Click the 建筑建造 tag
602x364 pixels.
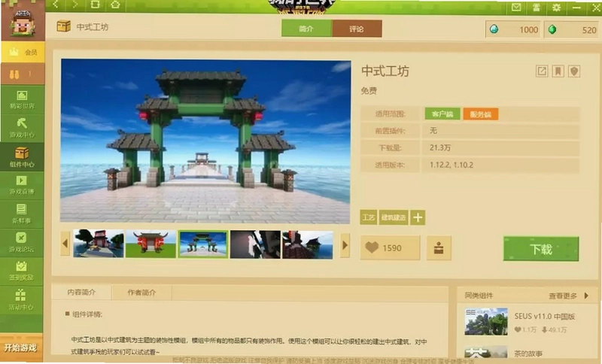(394, 217)
